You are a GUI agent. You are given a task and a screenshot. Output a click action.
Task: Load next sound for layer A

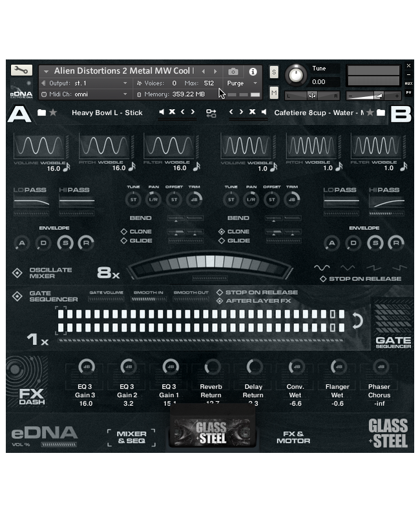193,112
